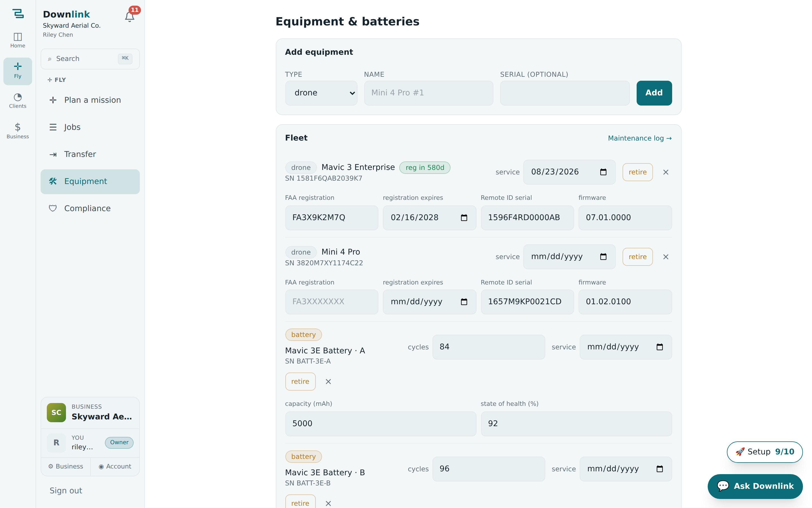Open the notifications bell
Screen dimensions: 812x508
tap(129, 17)
